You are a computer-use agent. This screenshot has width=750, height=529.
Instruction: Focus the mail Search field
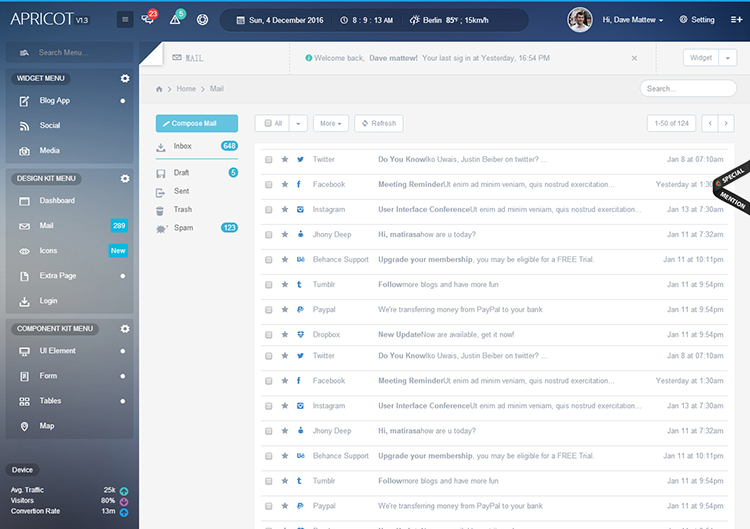[688, 88]
